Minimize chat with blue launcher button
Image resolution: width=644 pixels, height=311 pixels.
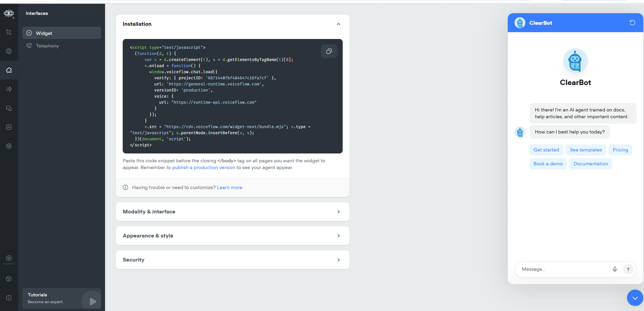[635, 298]
